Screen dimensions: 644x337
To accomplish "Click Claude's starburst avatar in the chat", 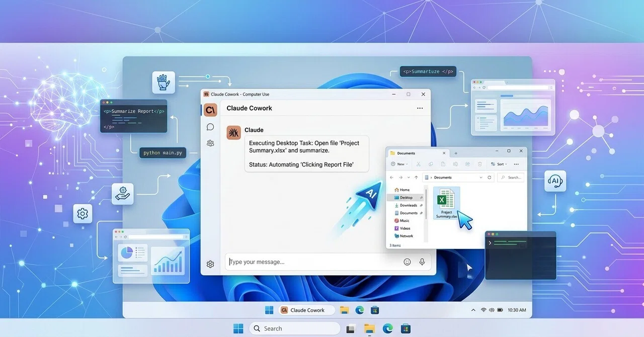I will click(x=233, y=132).
